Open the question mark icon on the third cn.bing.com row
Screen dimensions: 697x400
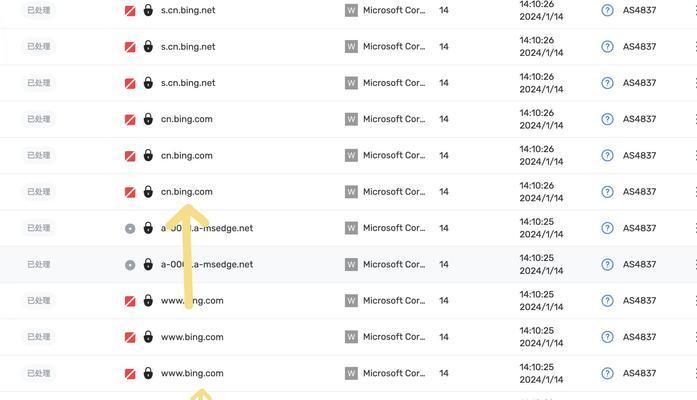tap(607, 192)
